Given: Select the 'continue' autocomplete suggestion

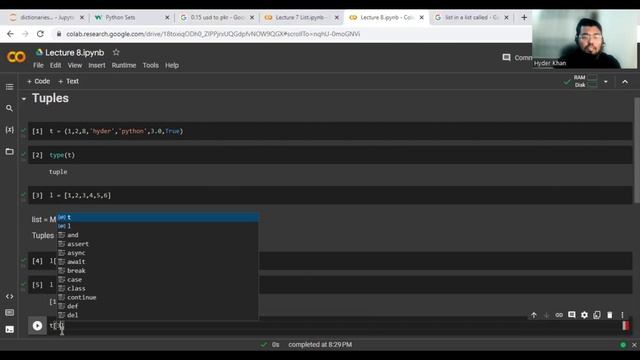Looking at the screenshot, I should click(157, 298).
